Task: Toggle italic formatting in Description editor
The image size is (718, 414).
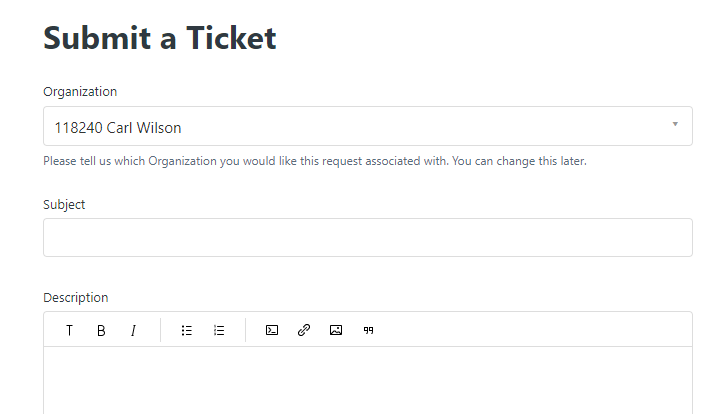Action: pyautogui.click(x=133, y=330)
